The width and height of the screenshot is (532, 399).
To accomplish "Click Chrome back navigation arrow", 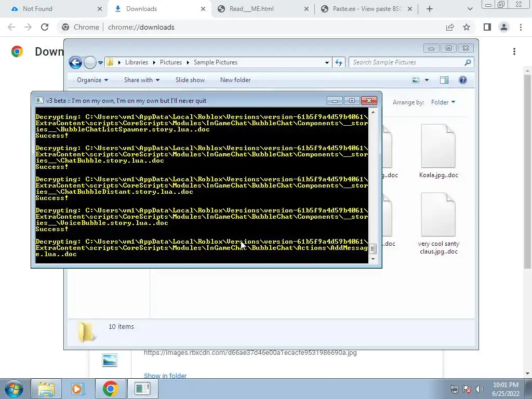I will click(x=11, y=27).
